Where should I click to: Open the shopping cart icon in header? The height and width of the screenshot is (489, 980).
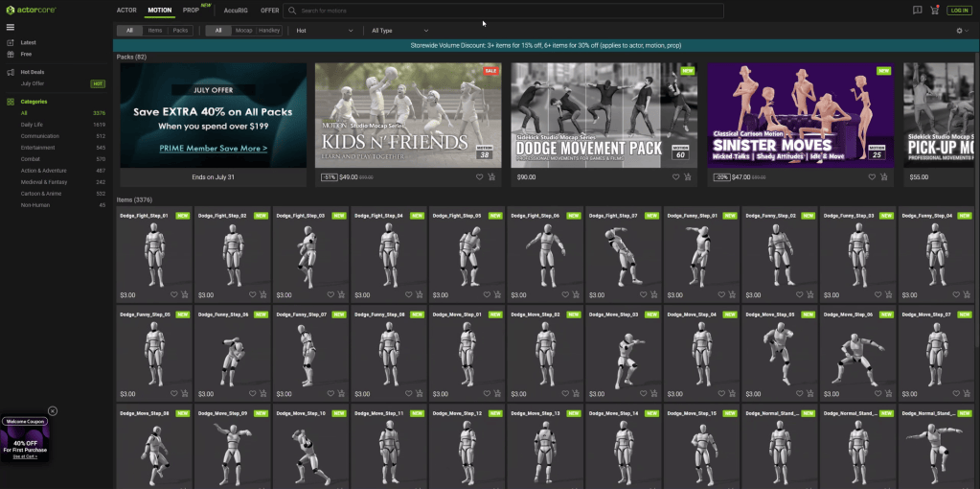pos(935,10)
